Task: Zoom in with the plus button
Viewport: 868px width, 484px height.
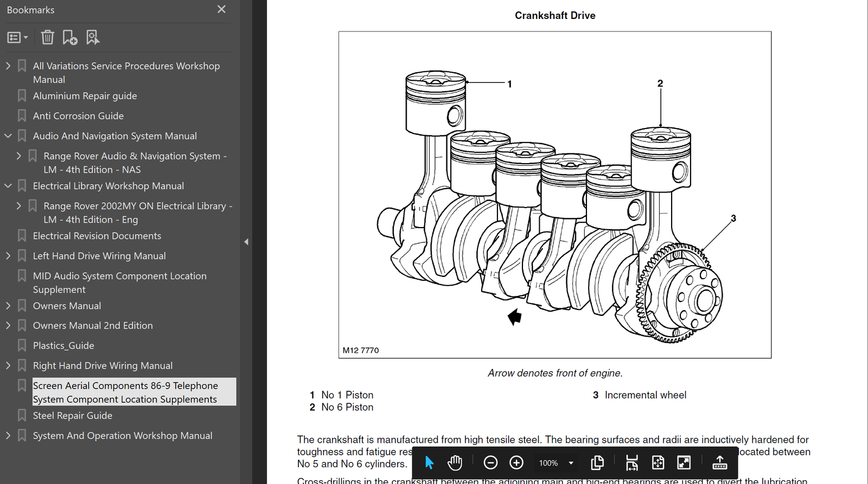Action: click(516, 462)
